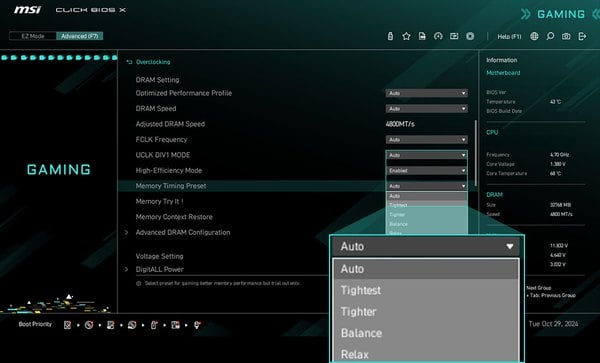
Task: Click the document profile icon in top toolbar
Action: pyautogui.click(x=422, y=36)
